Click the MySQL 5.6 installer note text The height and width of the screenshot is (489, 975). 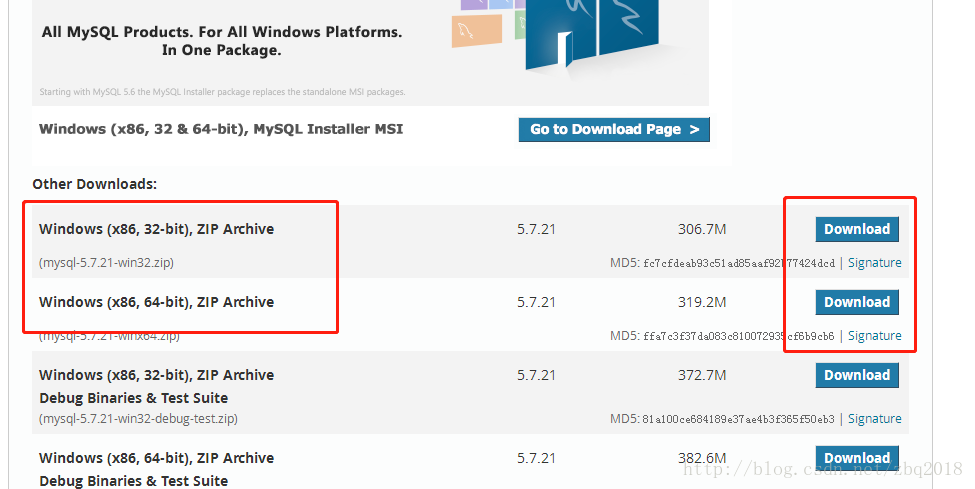pos(222,92)
